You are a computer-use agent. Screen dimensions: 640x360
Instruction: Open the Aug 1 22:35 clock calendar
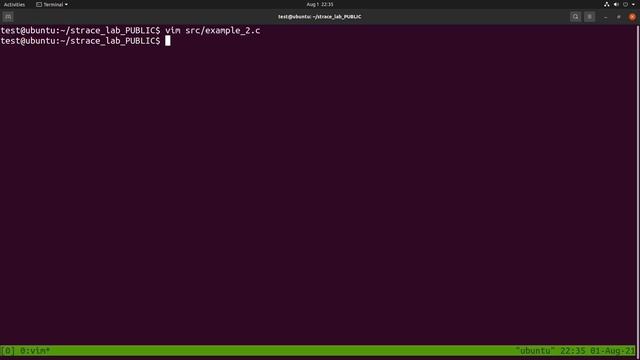(320, 4)
